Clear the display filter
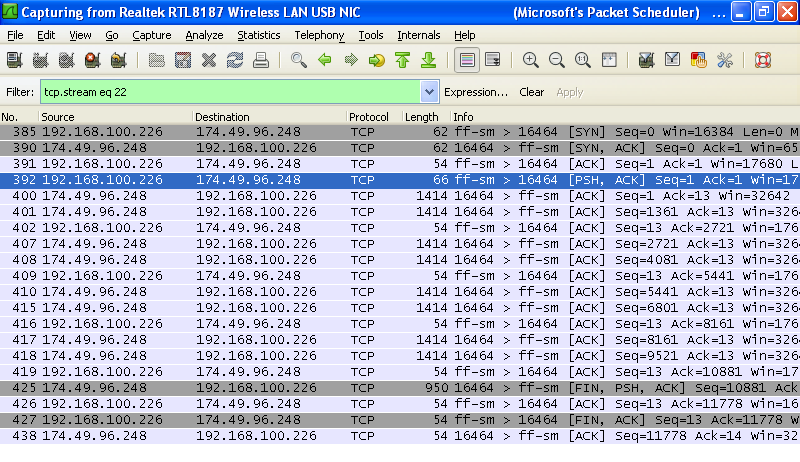This screenshot has height=462, width=800. [x=531, y=92]
